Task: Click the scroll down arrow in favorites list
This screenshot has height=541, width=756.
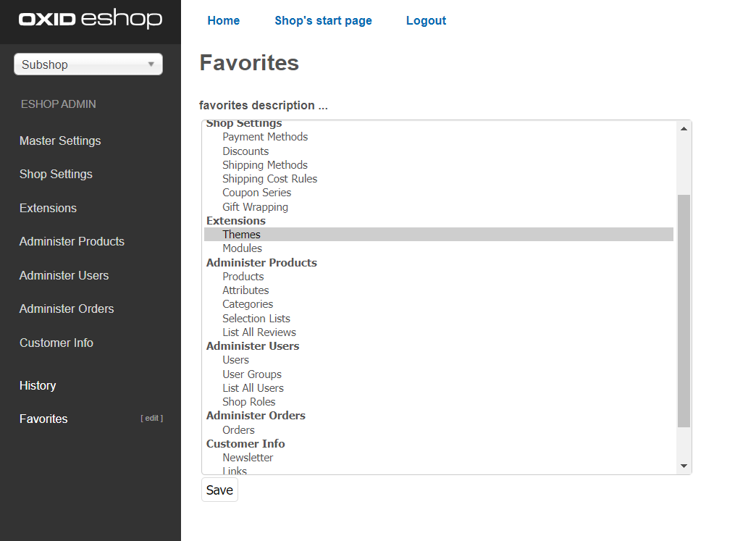Action: tap(683, 466)
